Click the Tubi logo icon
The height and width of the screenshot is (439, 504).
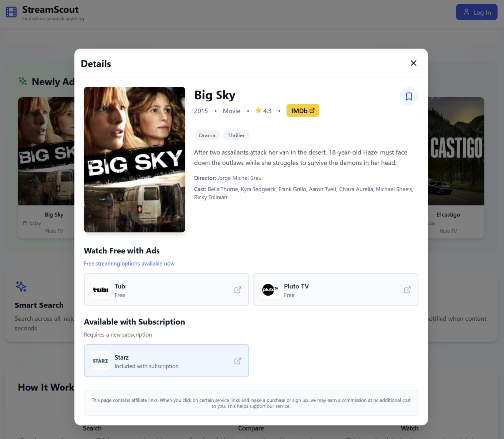tap(100, 290)
